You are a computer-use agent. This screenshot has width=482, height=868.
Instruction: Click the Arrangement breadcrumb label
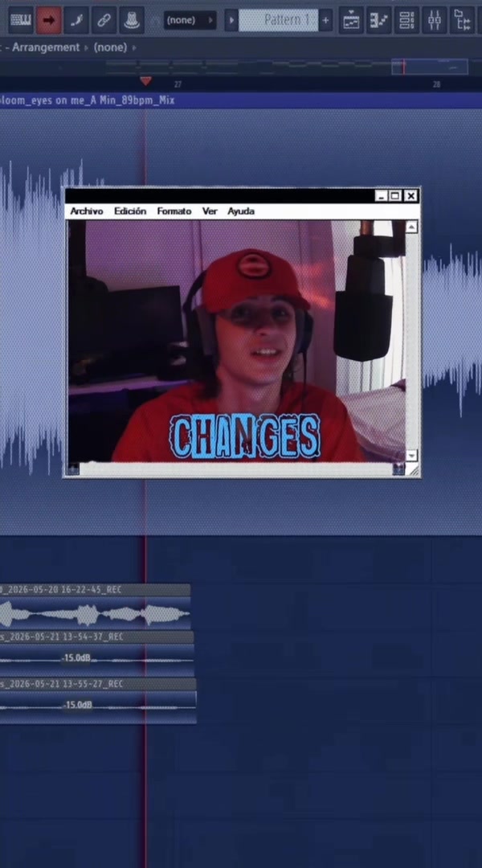coord(46,47)
